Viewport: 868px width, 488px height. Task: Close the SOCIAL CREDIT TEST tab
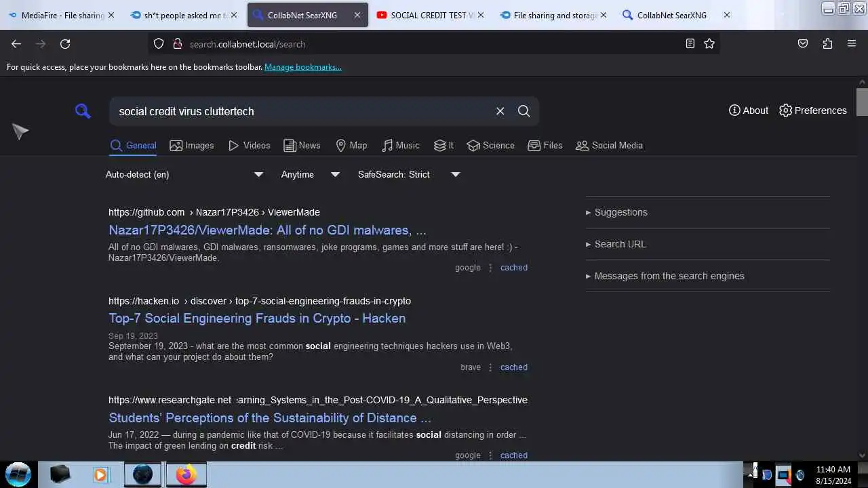click(481, 15)
